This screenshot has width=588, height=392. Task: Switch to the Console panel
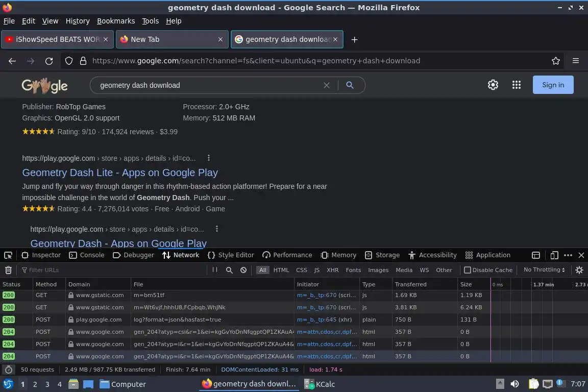pyautogui.click(x=87, y=255)
